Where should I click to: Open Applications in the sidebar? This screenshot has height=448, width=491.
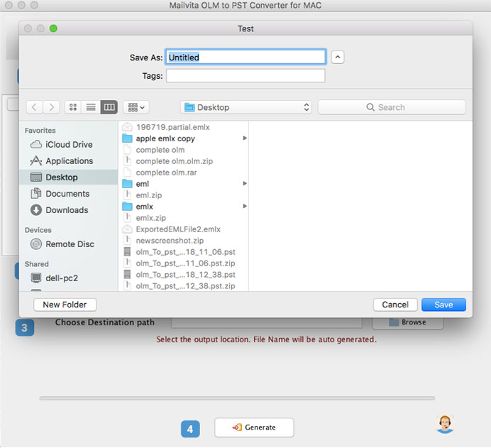(x=69, y=161)
